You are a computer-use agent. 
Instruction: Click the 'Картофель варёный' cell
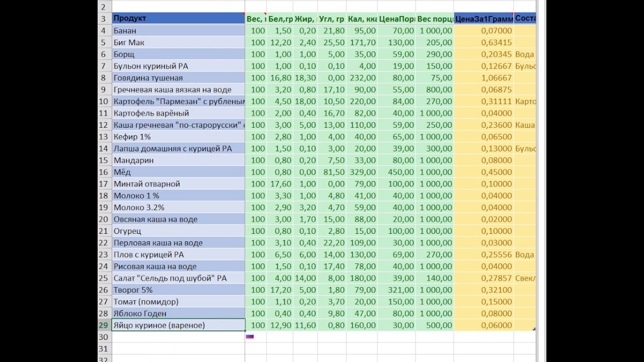178,113
